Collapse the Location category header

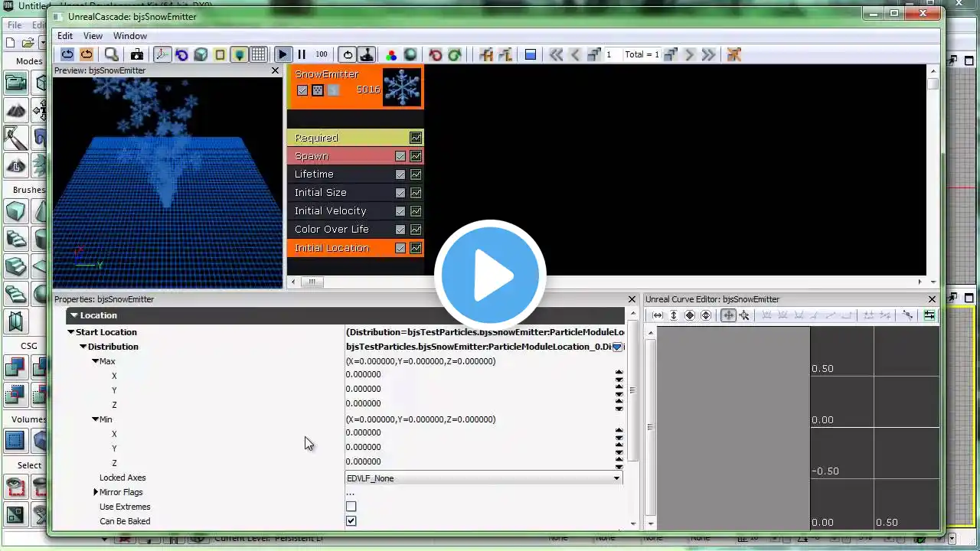74,315
